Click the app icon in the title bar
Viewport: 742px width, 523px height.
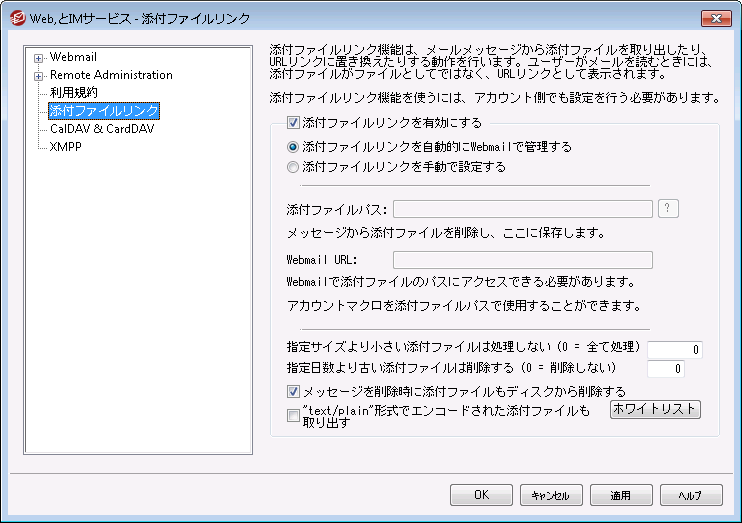click(15, 17)
